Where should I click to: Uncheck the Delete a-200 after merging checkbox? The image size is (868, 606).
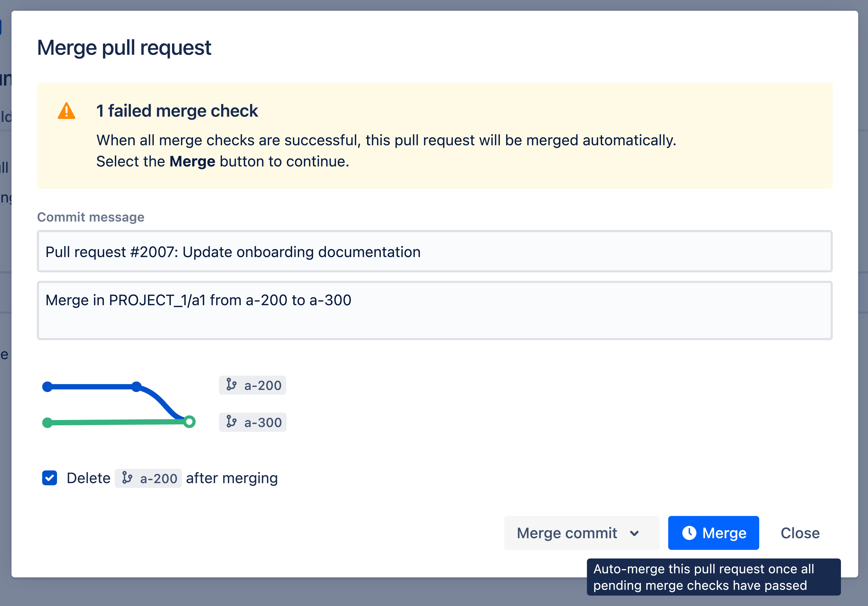click(x=50, y=478)
